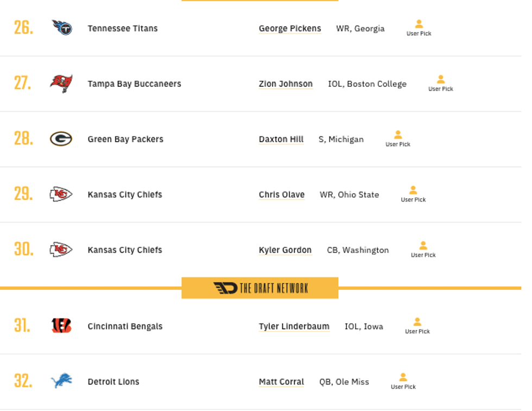Open George Pickens player page
Screen dimensions: 532x411
(290, 28)
